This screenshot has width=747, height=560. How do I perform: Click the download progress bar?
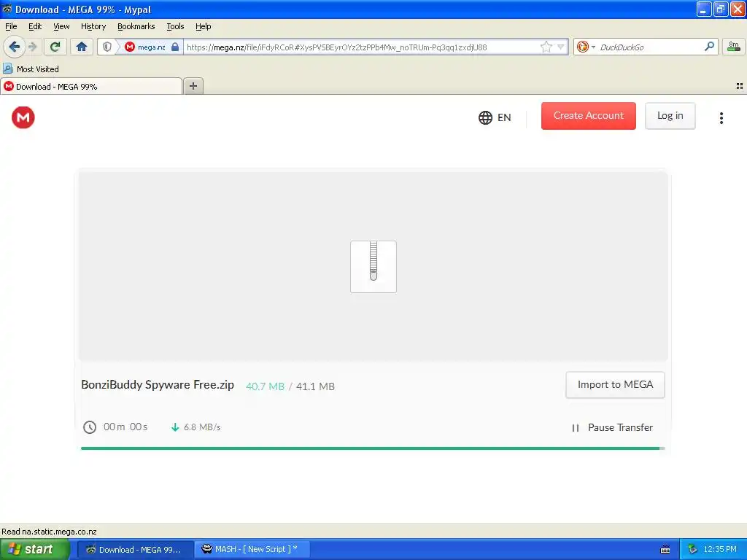click(373, 448)
